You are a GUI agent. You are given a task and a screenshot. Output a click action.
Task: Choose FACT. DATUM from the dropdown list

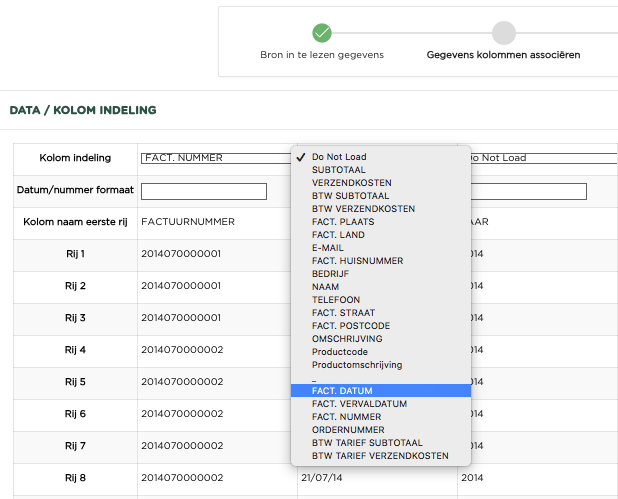pyautogui.click(x=341, y=391)
